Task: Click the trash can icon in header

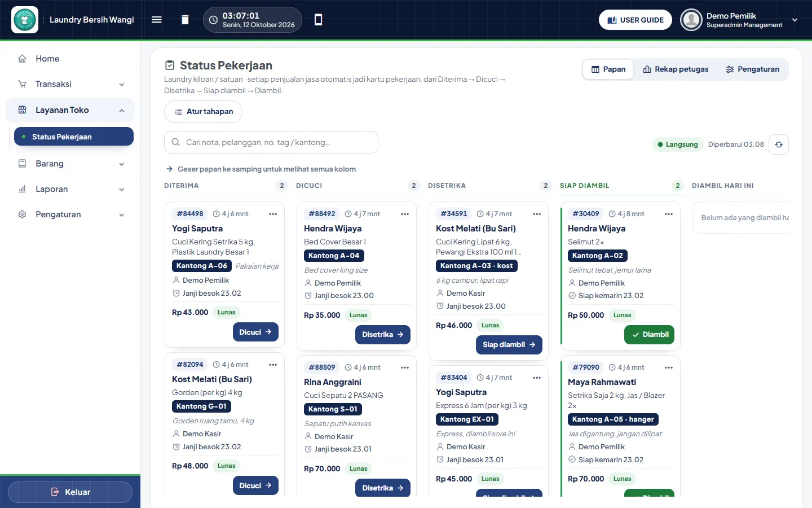Action: [185, 20]
